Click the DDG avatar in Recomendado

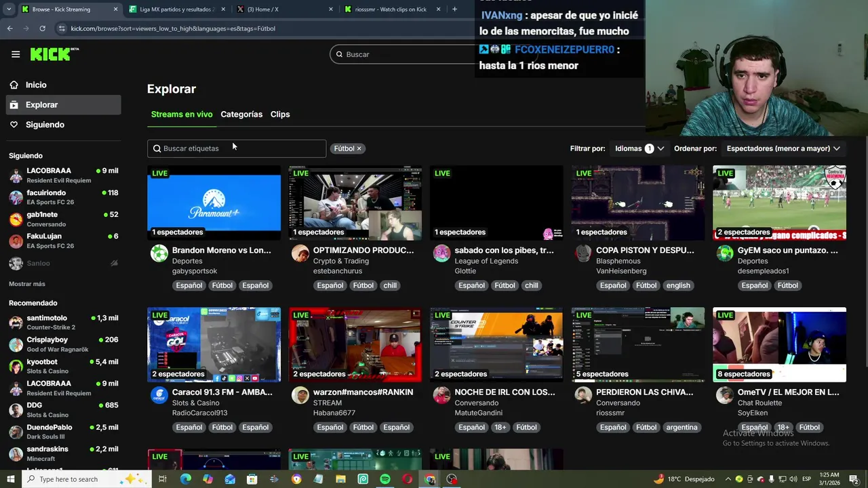pyautogui.click(x=16, y=410)
